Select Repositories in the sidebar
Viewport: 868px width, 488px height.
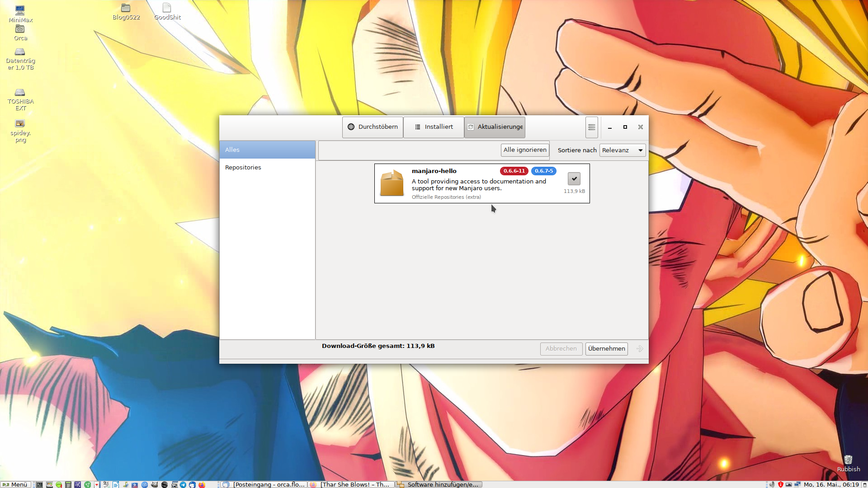coord(267,167)
